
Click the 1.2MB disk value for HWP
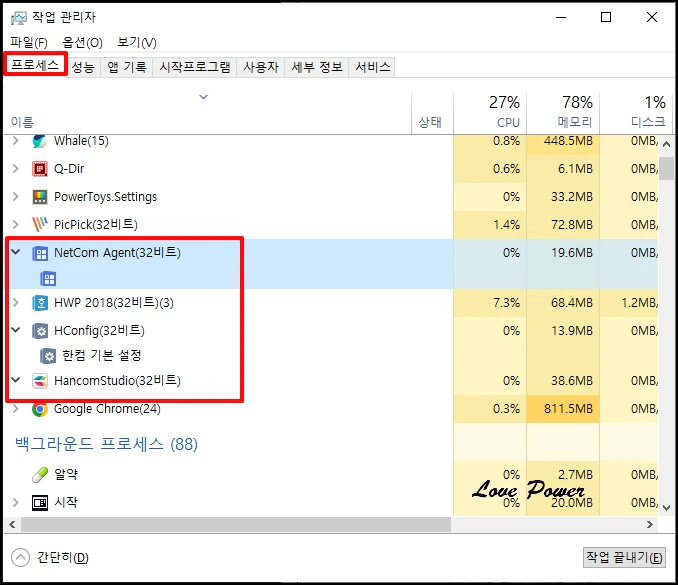pyautogui.click(x=639, y=303)
